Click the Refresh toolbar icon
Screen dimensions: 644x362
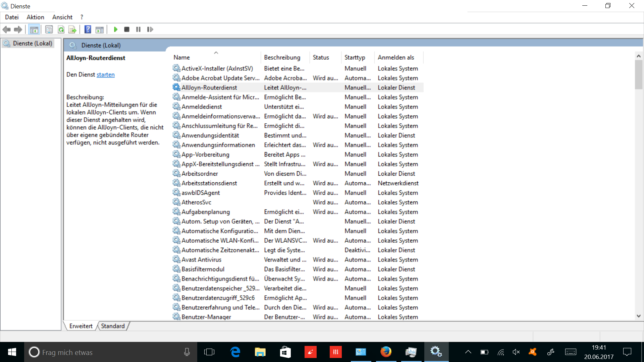(61, 29)
